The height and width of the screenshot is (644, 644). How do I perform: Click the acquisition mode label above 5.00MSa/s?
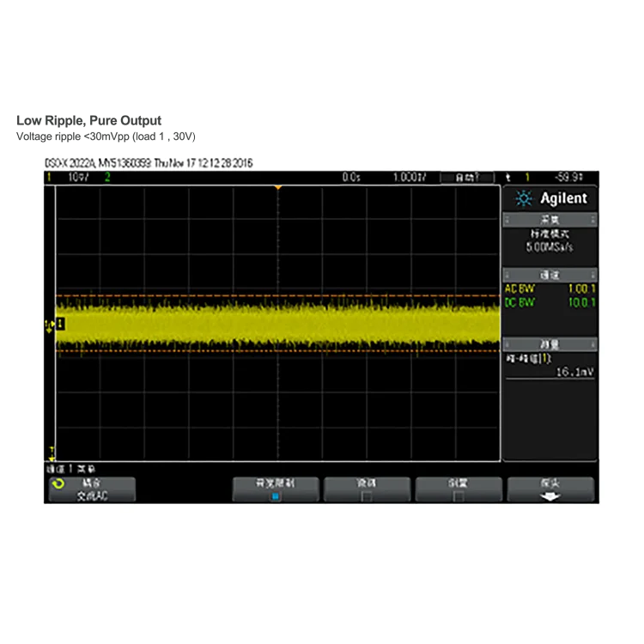coord(550,234)
